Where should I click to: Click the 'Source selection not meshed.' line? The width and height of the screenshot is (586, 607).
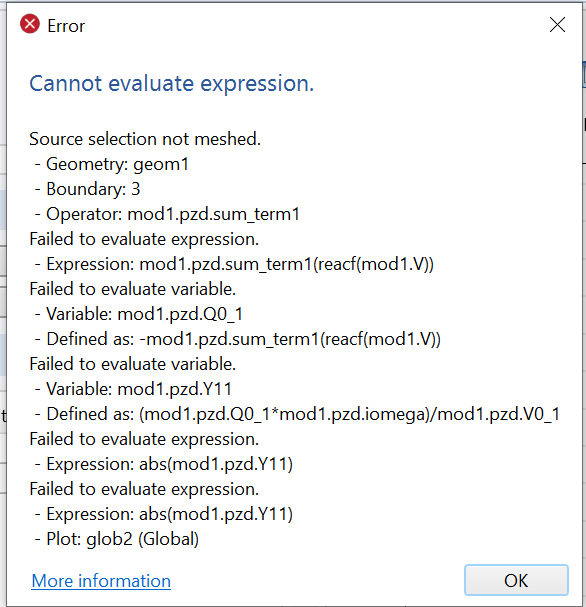point(145,139)
